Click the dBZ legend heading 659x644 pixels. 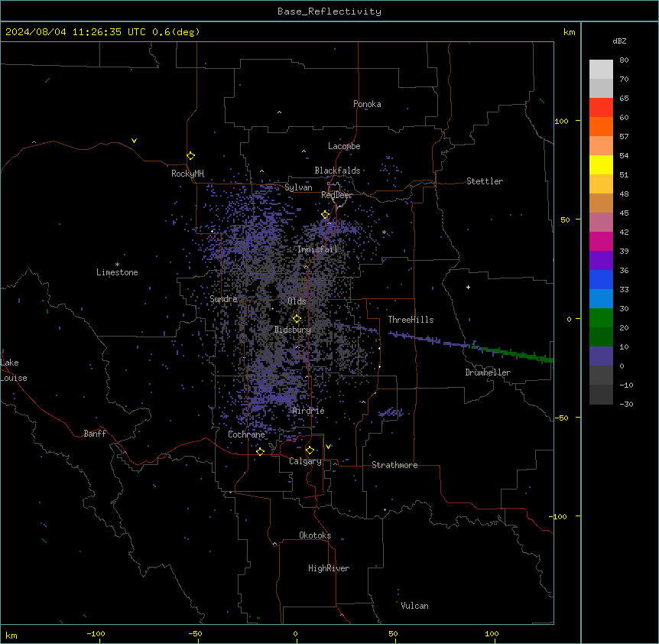619,41
